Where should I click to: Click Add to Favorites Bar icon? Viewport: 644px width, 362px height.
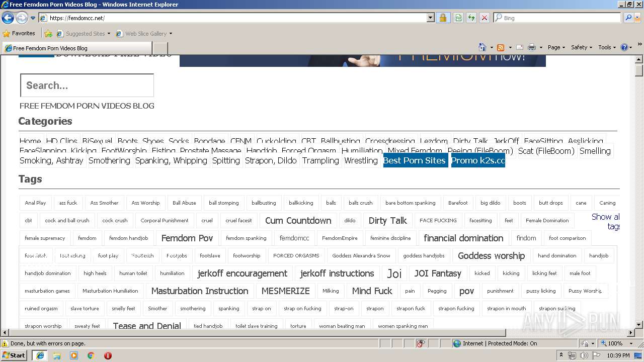48,34
